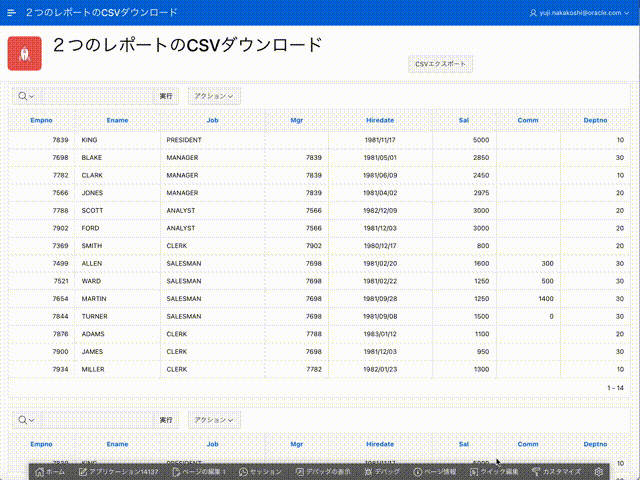
Task: Select the cell MILLER
Action: click(93, 369)
